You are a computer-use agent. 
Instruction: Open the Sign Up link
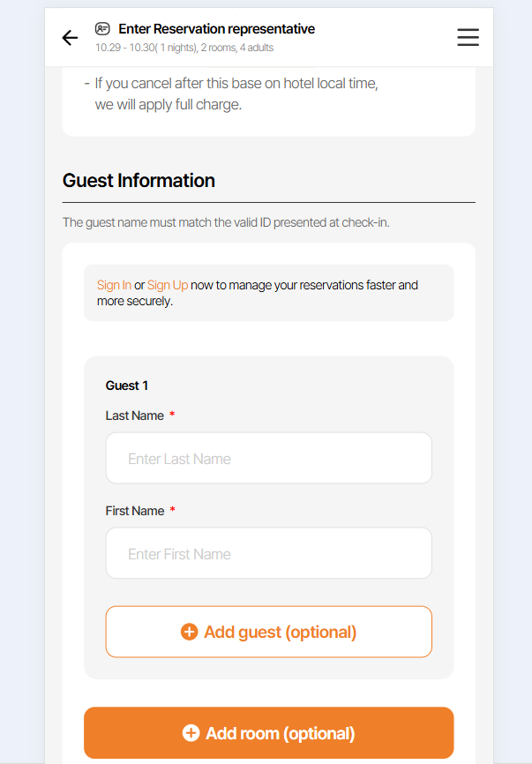[168, 285]
